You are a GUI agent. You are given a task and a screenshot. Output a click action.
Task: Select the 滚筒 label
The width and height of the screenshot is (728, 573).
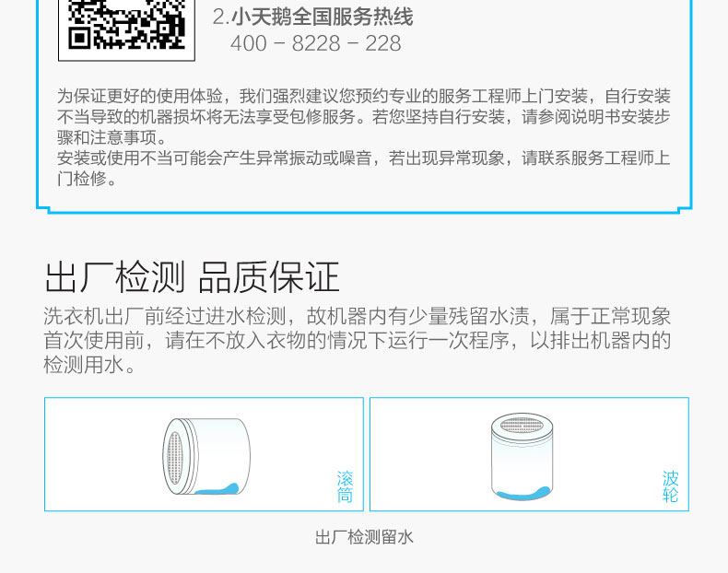[x=345, y=486]
